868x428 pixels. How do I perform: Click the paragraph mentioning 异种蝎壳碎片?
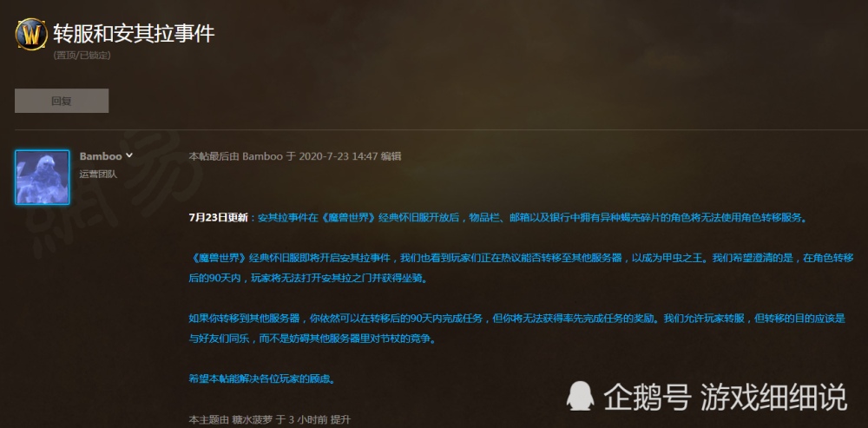click(498, 218)
